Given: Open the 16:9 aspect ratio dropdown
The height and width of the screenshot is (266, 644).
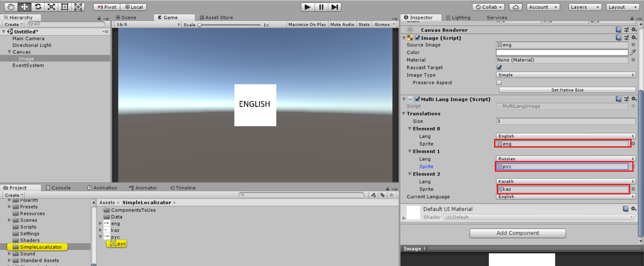Looking at the screenshot, I should tap(148, 24).
